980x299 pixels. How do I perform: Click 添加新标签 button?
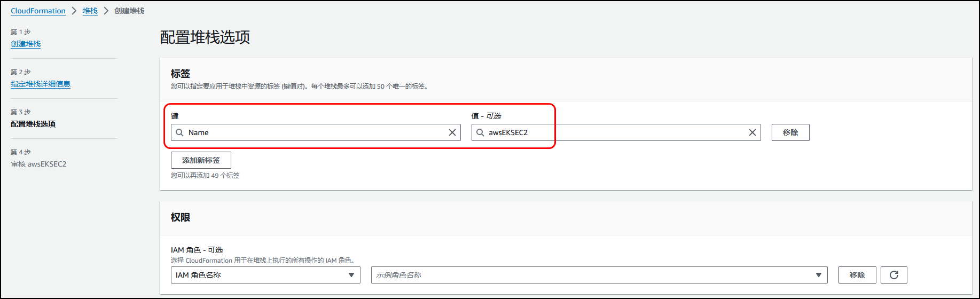(201, 160)
